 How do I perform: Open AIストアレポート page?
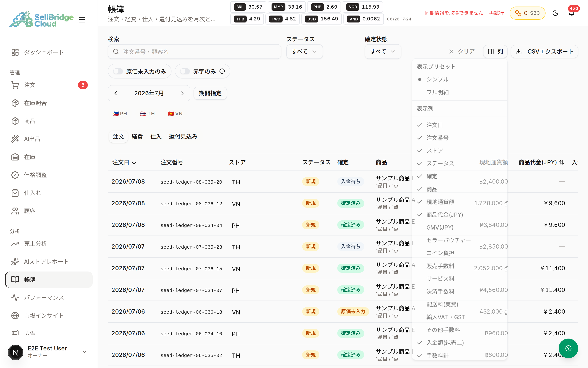[x=49, y=262]
